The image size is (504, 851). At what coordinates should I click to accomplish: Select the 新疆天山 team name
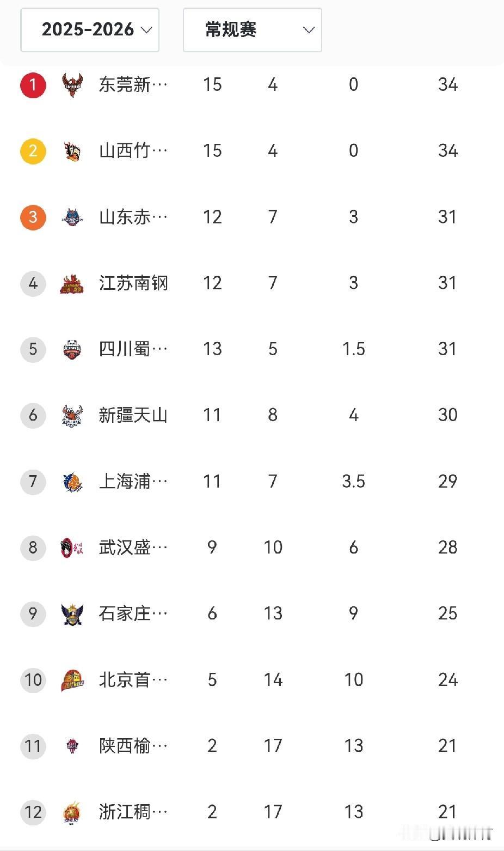[x=133, y=416]
